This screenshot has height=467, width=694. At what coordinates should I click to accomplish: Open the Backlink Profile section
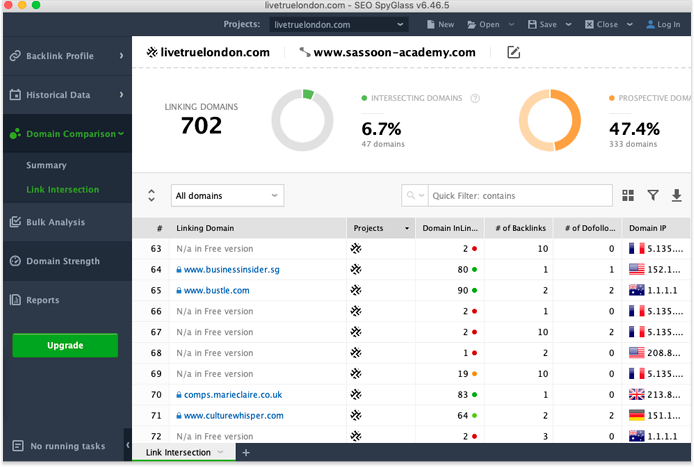67,56
